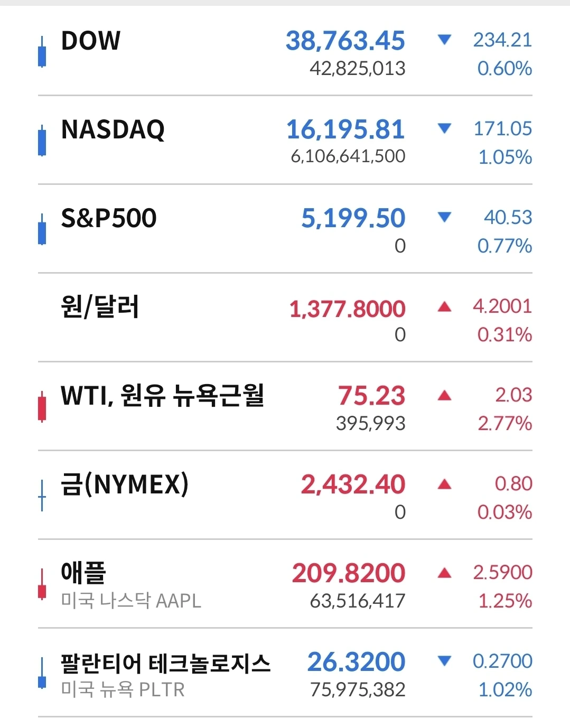Click the NASDAQ down arrow indicator
The height and width of the screenshot is (728, 570).
coord(444,128)
